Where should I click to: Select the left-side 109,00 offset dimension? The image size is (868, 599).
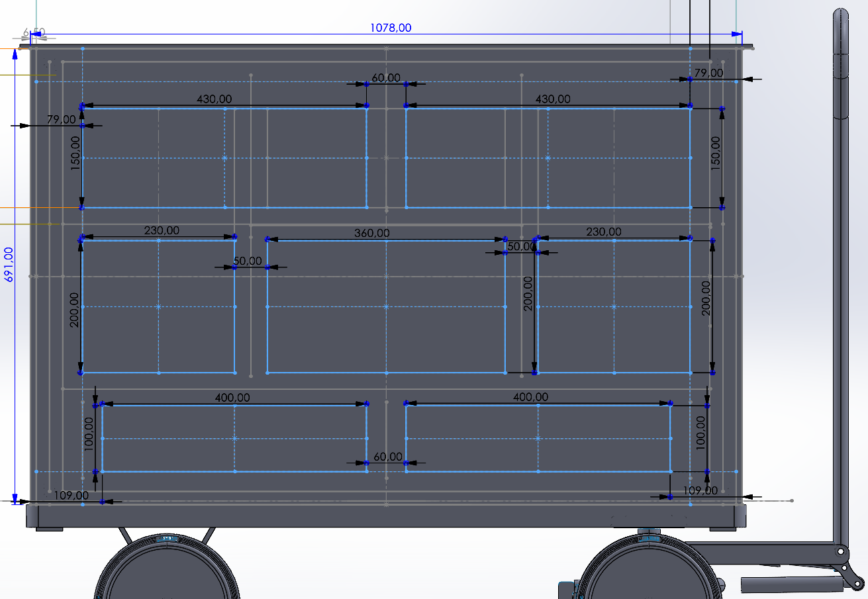pyautogui.click(x=71, y=495)
